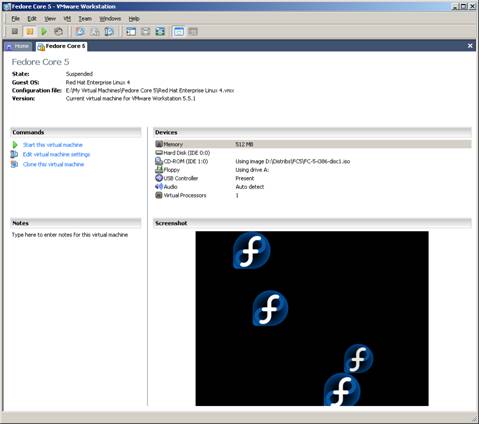Click the configuration file path text
Viewport: 479px width, 424px height.
150,90
